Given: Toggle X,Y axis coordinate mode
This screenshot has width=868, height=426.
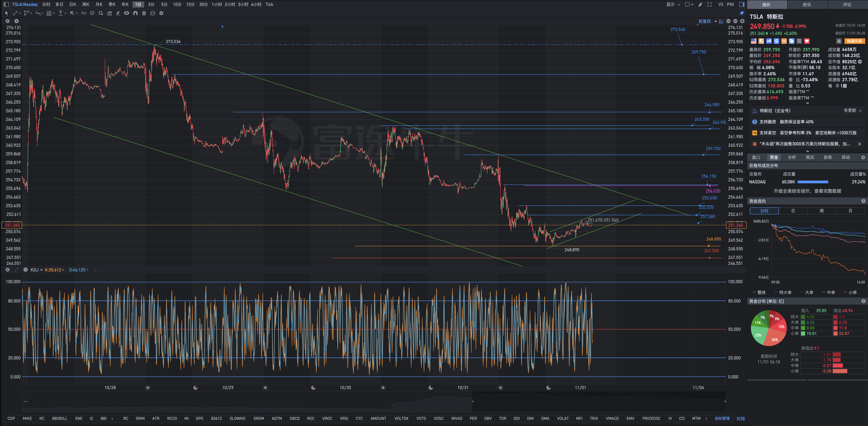Looking at the screenshot, I should point(721,21).
